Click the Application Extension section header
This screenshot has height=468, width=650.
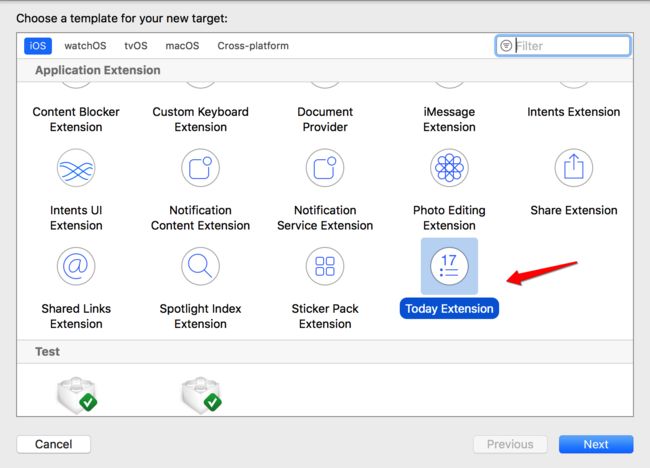[98, 70]
